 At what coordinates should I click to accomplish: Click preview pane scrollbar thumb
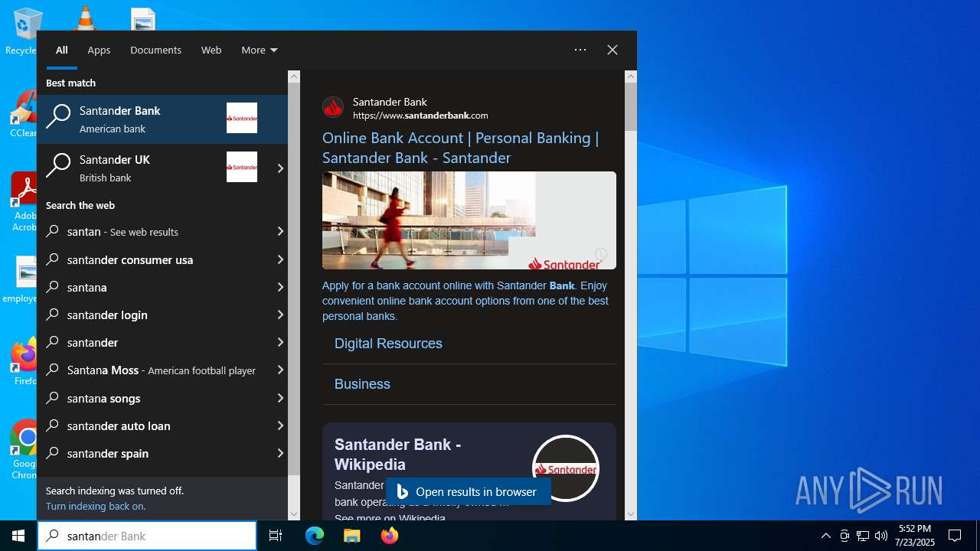point(631,107)
